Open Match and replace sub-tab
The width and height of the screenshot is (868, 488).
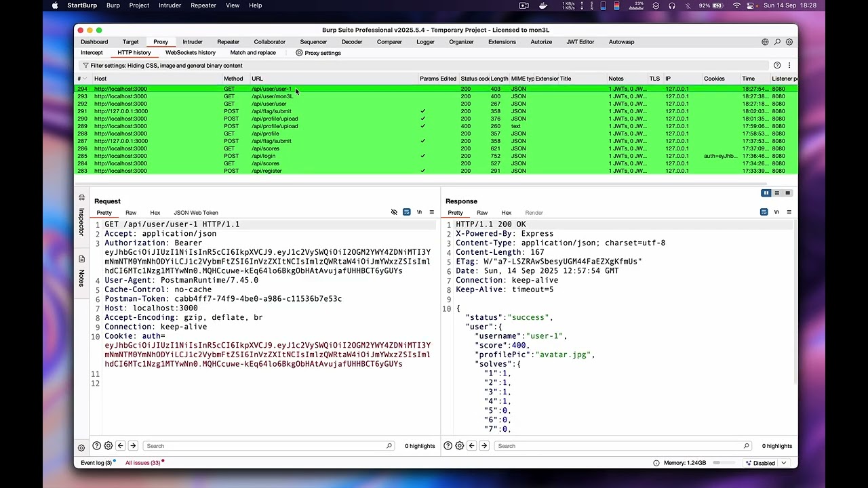pyautogui.click(x=253, y=53)
